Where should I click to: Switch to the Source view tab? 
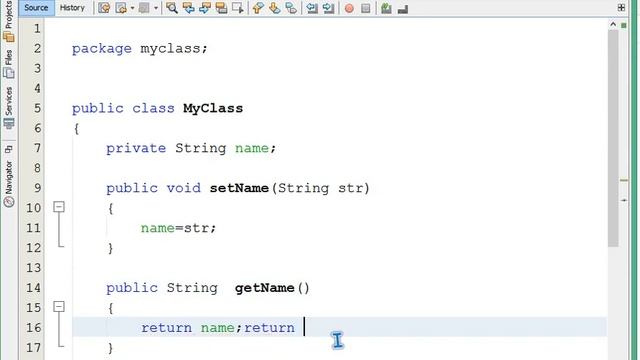[x=36, y=8]
